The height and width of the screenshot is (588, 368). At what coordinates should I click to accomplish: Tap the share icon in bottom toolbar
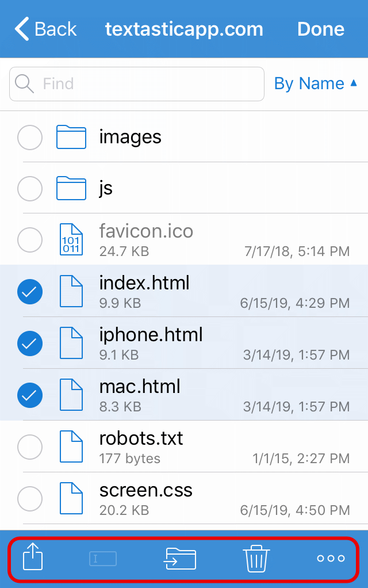click(x=33, y=558)
